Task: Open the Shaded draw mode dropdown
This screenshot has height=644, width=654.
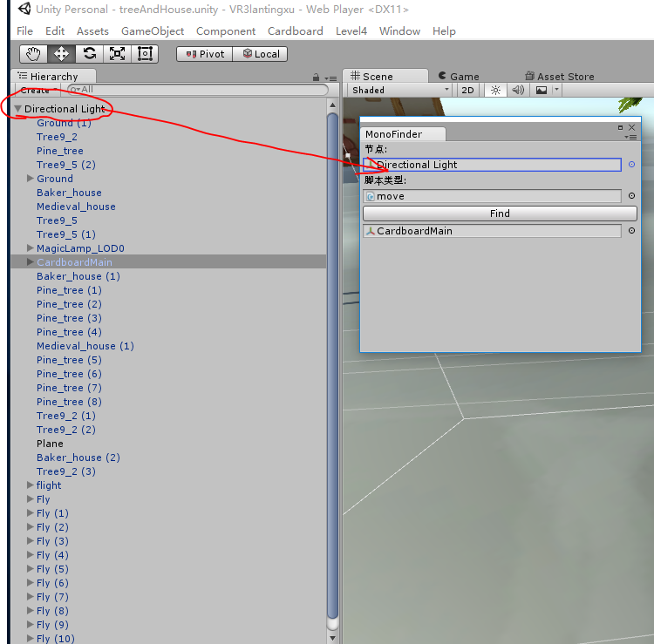Action: [x=400, y=90]
